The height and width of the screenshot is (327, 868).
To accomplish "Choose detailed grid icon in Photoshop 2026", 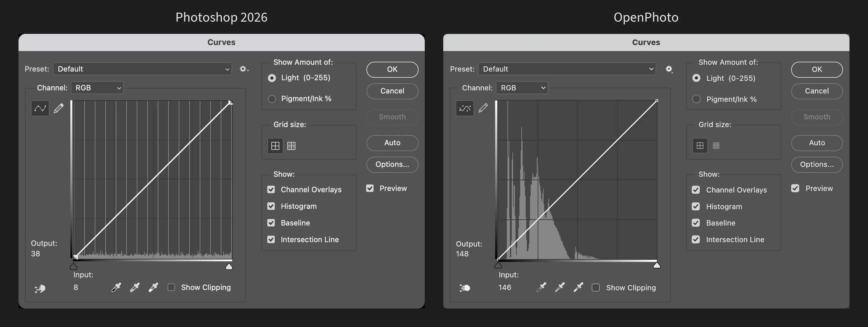I will coord(291,146).
